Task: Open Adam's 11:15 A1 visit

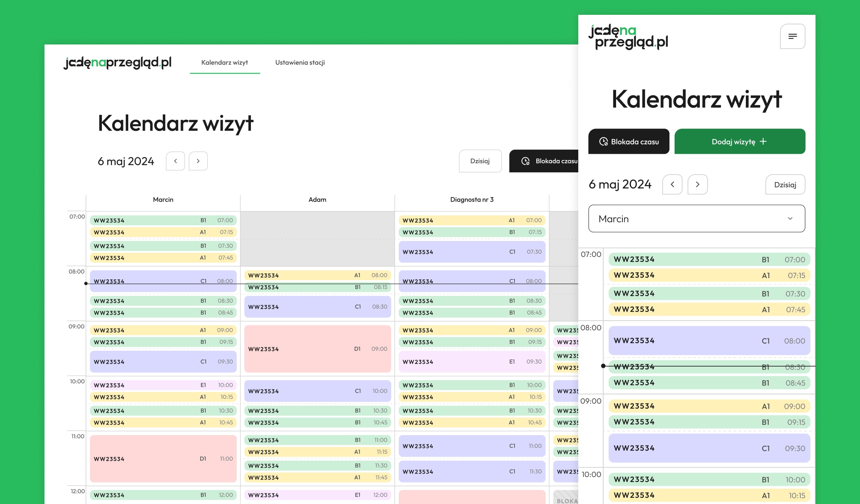Action: [x=318, y=452]
